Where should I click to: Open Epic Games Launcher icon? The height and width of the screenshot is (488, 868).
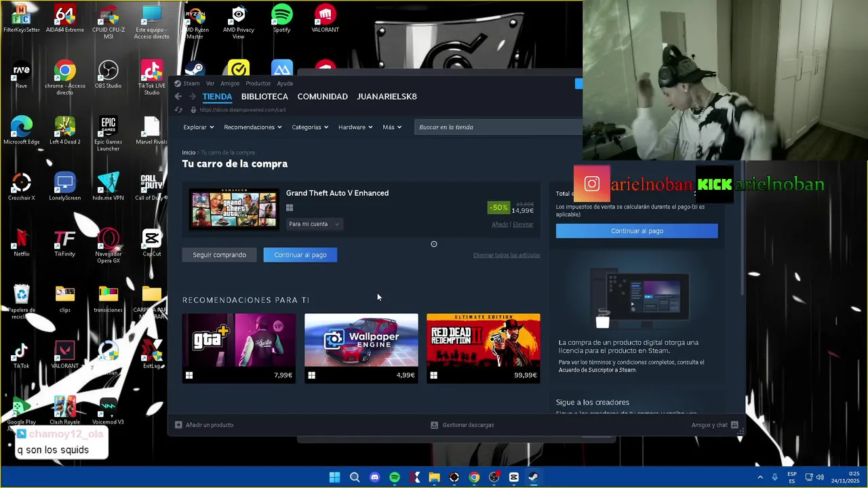pyautogui.click(x=108, y=134)
